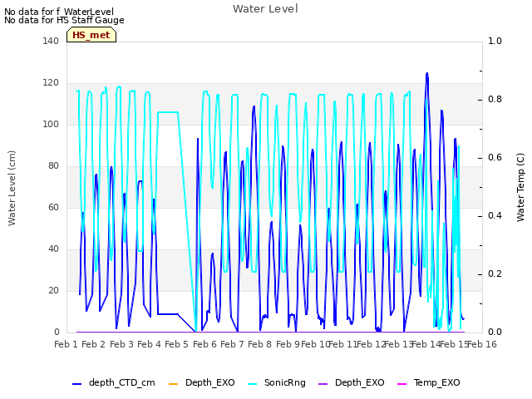Click the Feb 8 x-axis tick label
Image resolution: width=532 pixels, height=399 pixels.
[259, 344]
